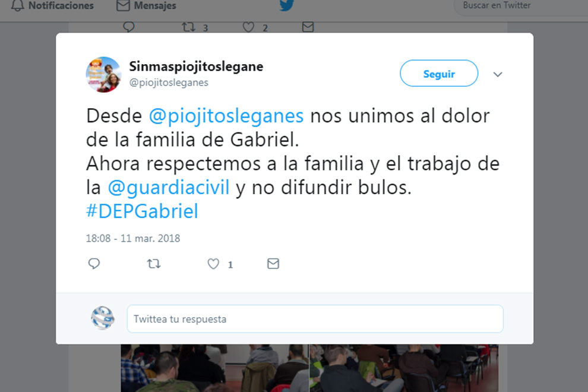Click the Twitter bird logo
The height and width of the screenshot is (392, 588).
(x=287, y=5)
